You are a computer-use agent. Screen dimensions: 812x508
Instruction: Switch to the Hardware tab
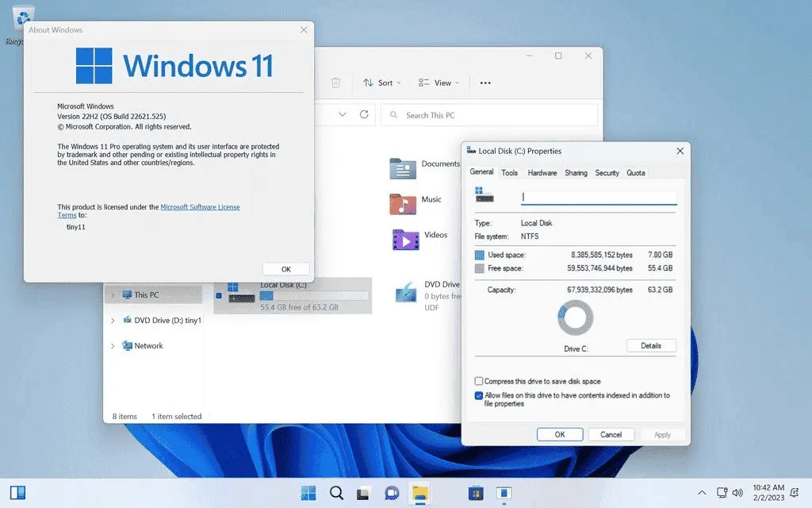pos(542,172)
